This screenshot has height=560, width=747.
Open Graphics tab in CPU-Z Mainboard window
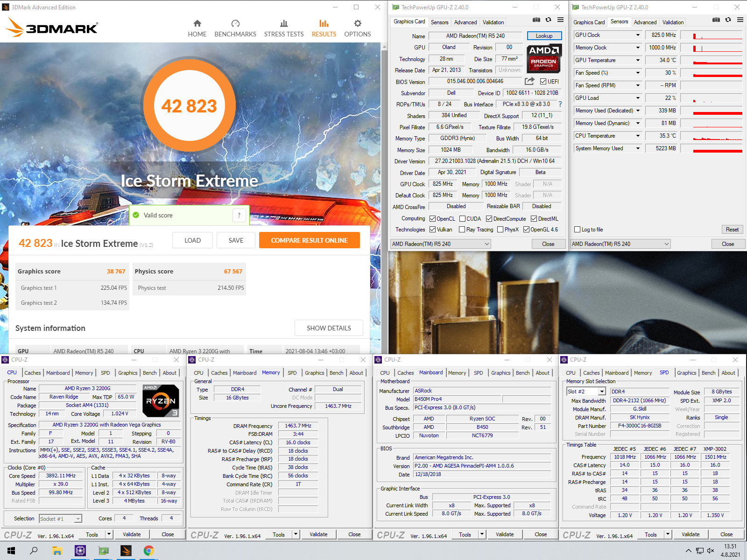[x=500, y=373]
